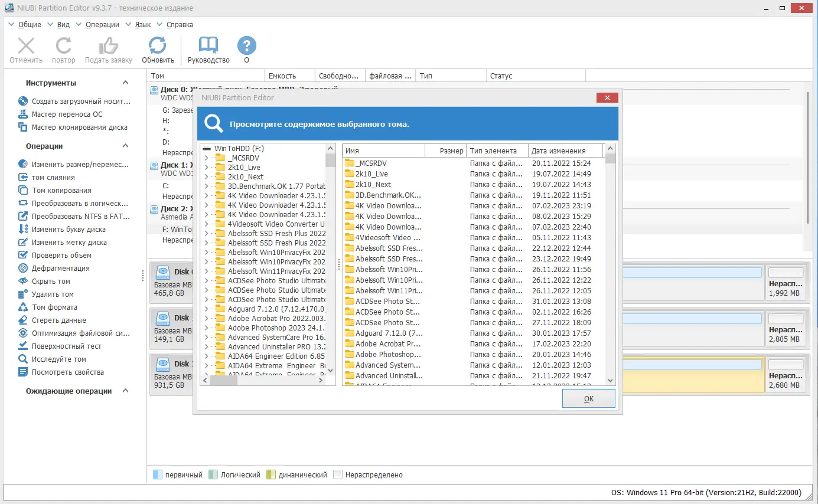The width and height of the screenshot is (818, 504).
Task: Select Изменить букву диска operation
Action: click(x=62, y=230)
